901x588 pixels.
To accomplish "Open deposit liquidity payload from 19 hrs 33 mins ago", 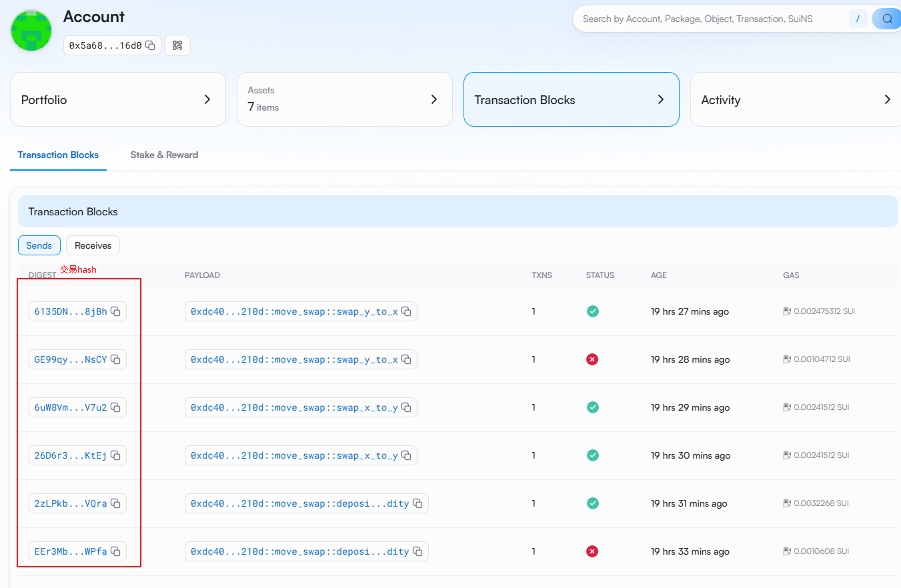I will tap(299, 551).
